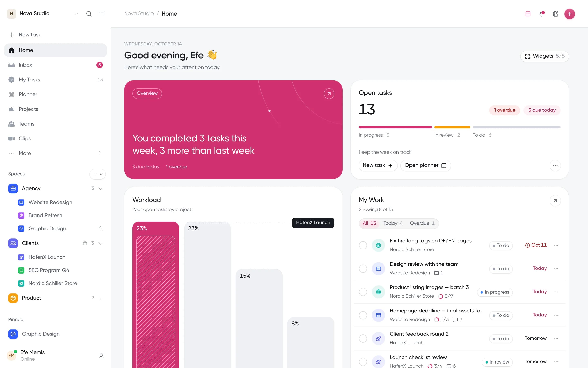Open the Open tasks more options menu
The width and height of the screenshot is (588, 368).
(555, 166)
